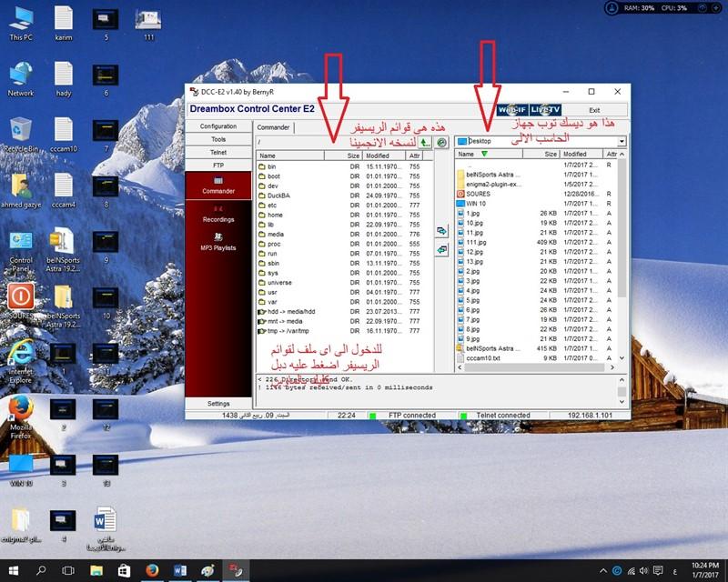Open the Commander section in the red sidebar

coord(218,186)
